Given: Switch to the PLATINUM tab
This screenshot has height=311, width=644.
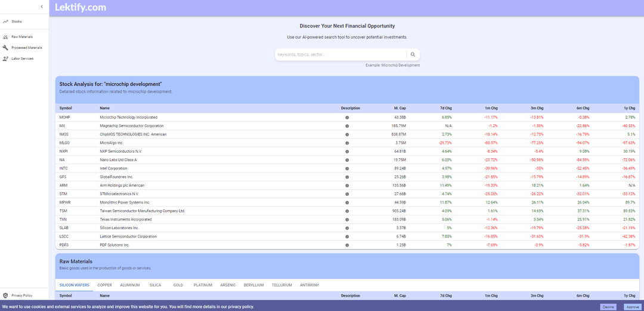Looking at the screenshot, I should click(x=203, y=285).
